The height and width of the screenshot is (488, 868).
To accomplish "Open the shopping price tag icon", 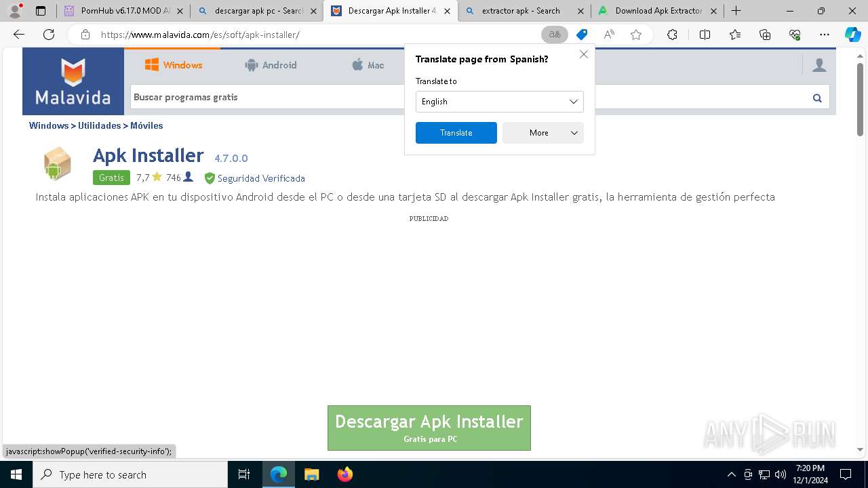I will click(582, 35).
